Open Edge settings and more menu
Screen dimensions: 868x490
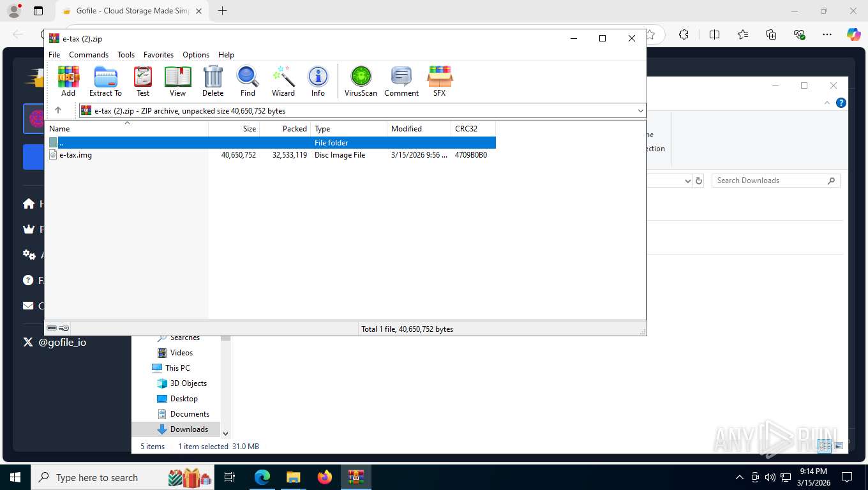(827, 34)
